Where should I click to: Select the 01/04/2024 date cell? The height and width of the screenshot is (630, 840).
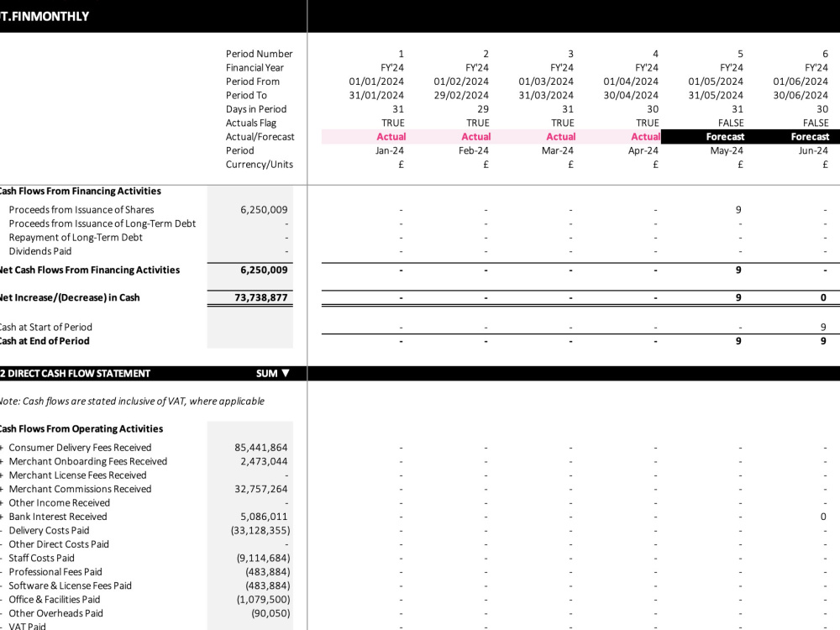click(x=631, y=81)
